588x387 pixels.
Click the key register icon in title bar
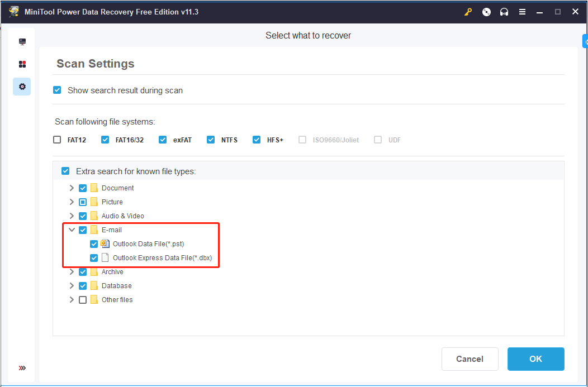[x=468, y=12]
